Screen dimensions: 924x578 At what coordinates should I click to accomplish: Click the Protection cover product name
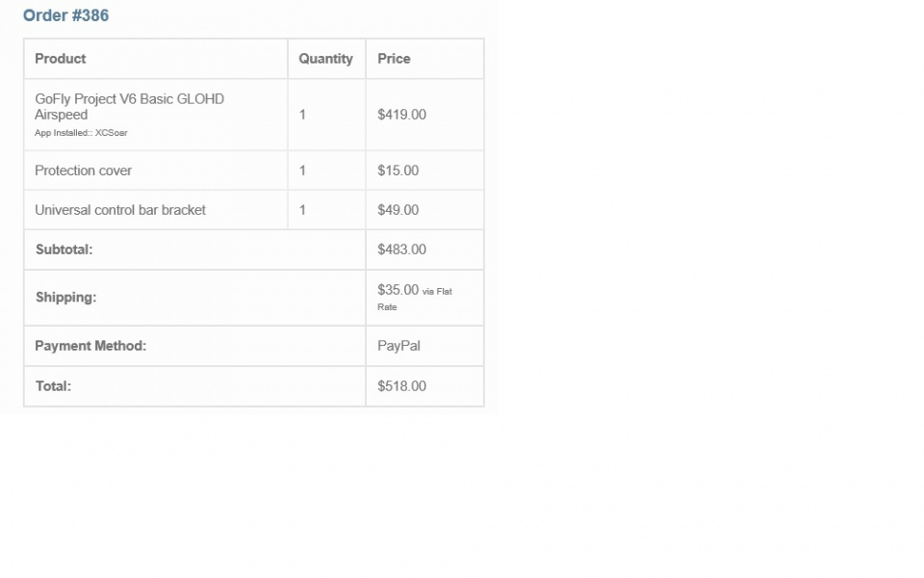(x=83, y=171)
